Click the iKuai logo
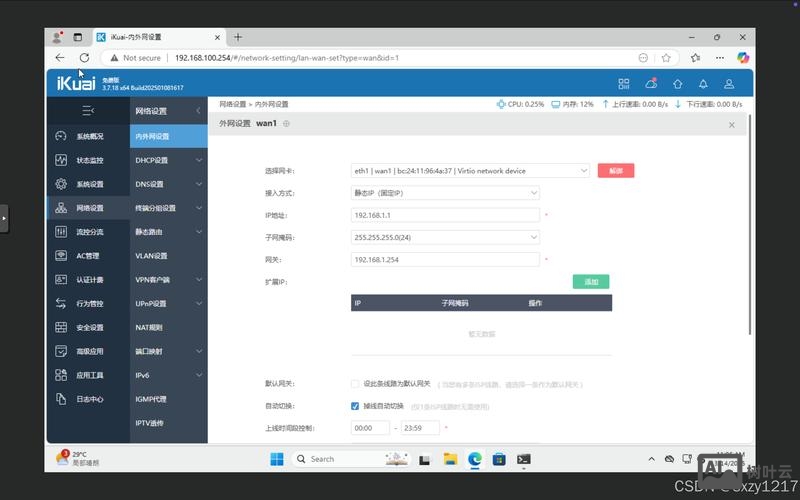 point(76,84)
